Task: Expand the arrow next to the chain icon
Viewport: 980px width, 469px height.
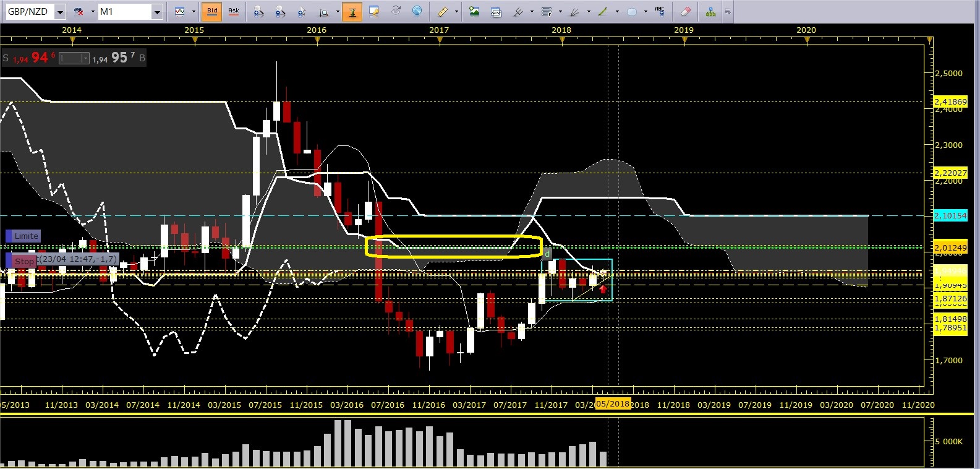Action: (93, 12)
